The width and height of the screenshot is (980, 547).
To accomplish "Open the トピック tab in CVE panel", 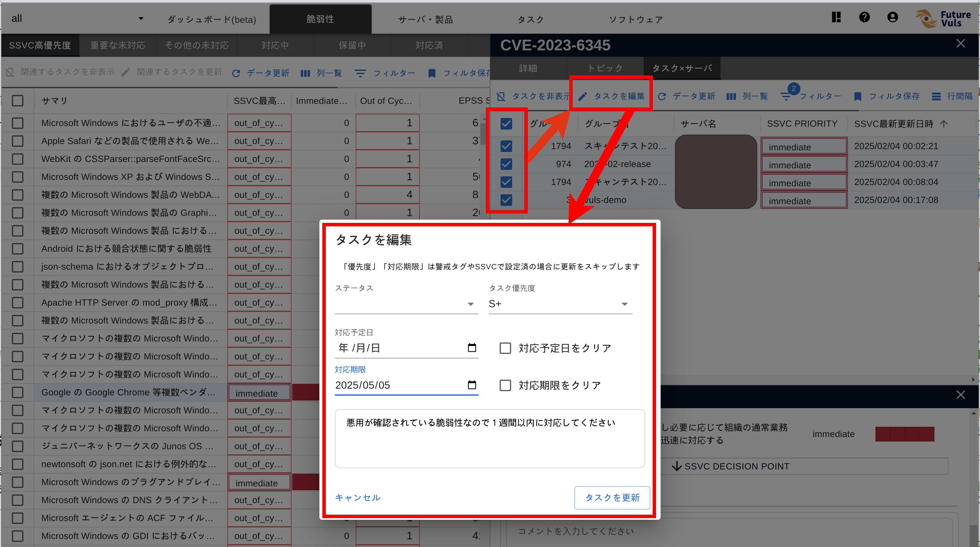I will point(605,68).
